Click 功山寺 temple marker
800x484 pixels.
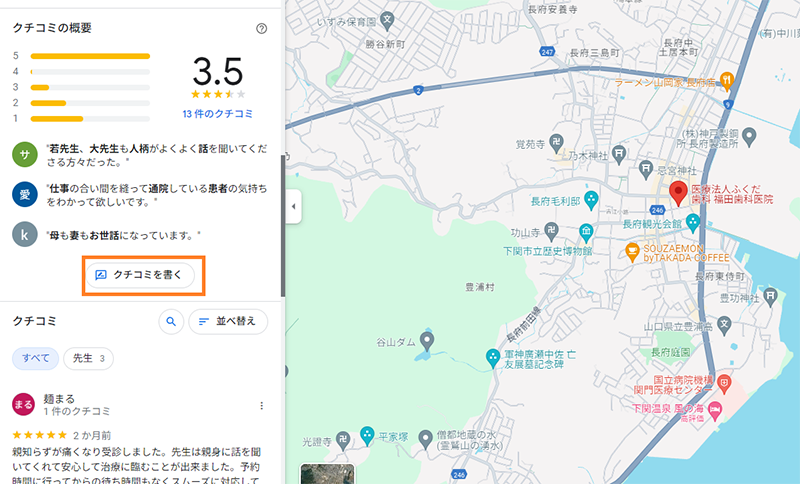(x=551, y=232)
